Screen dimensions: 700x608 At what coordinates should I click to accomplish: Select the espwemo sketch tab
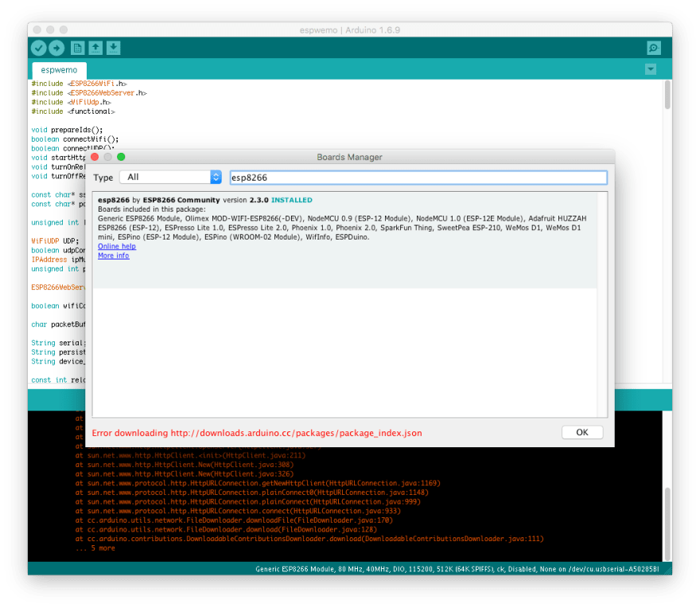click(59, 70)
